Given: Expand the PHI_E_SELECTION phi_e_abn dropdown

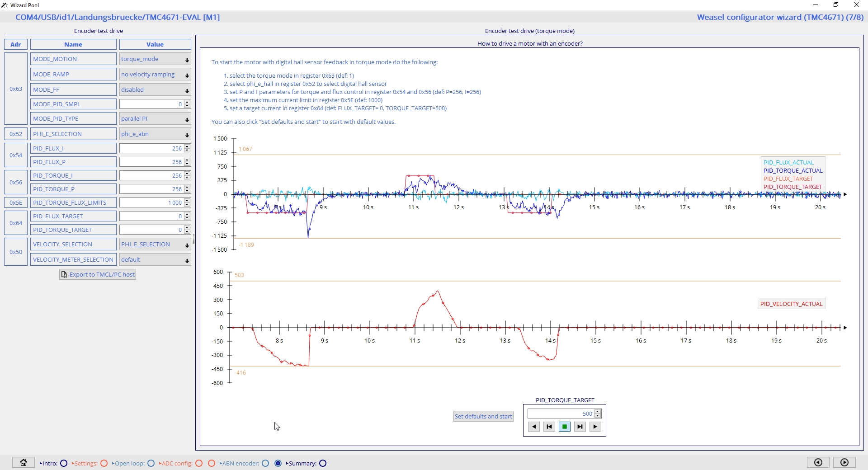Looking at the screenshot, I should (155, 134).
